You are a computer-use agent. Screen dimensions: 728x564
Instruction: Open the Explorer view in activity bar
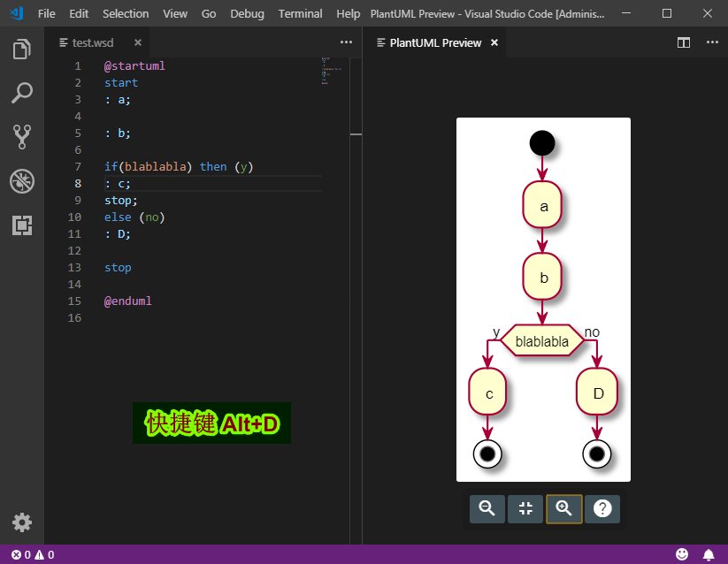point(22,50)
